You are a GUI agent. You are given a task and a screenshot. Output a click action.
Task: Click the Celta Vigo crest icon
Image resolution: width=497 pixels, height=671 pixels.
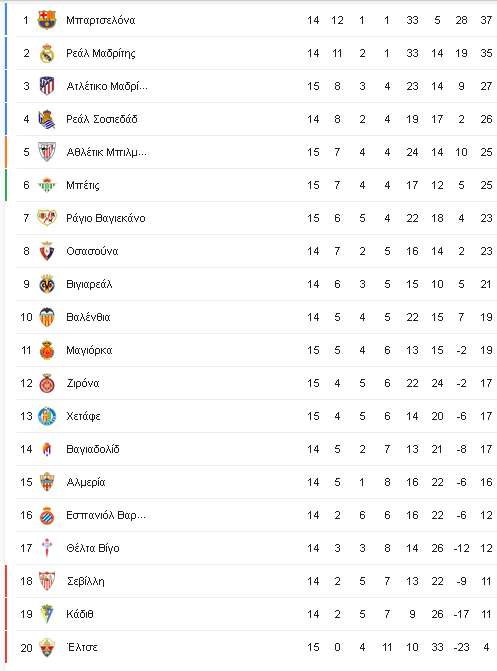pyautogui.click(x=47, y=548)
